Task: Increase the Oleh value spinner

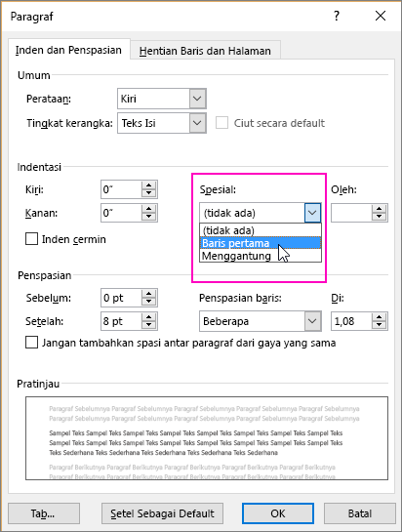Action: [x=379, y=209]
